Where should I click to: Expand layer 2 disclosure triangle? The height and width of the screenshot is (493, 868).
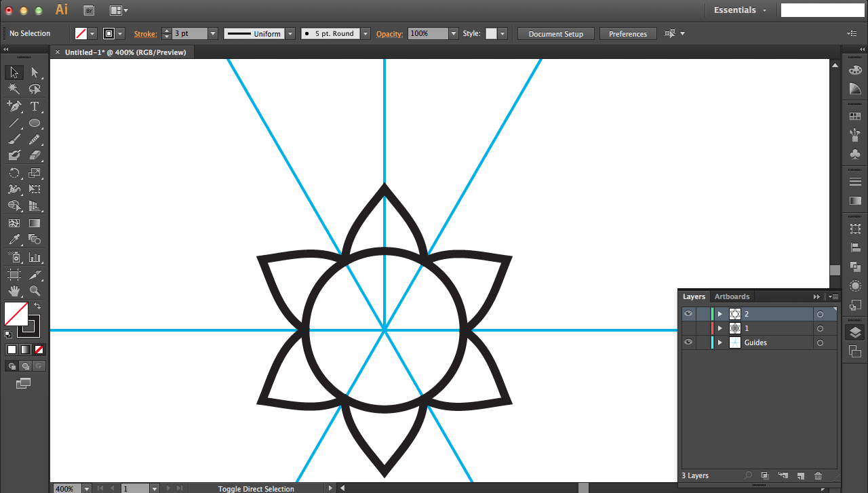[x=720, y=314]
